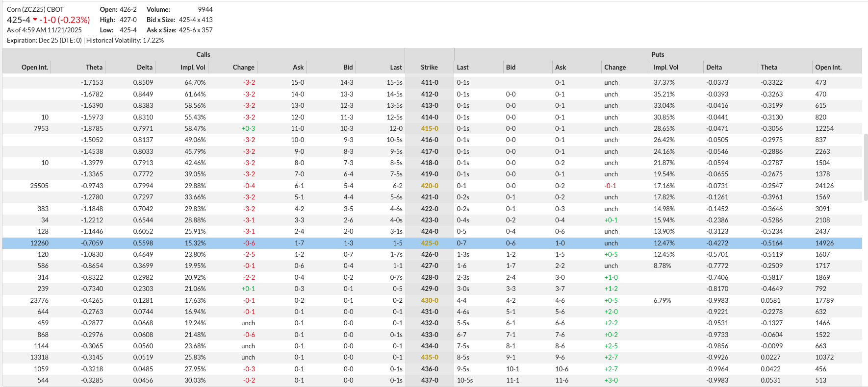868x387 pixels.
Task: Sort by the Puts Theta column header
Action: pyautogui.click(x=769, y=67)
